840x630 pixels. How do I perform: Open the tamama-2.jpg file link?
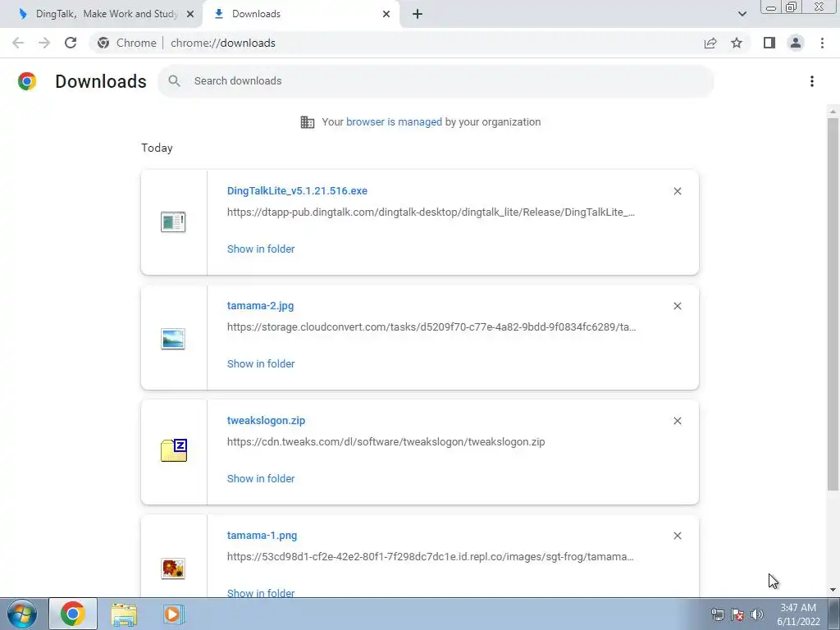260,306
